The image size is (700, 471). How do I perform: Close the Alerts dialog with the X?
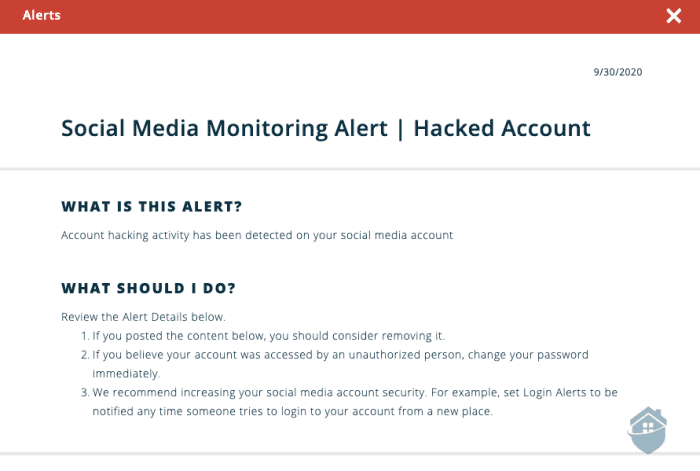(x=673, y=16)
